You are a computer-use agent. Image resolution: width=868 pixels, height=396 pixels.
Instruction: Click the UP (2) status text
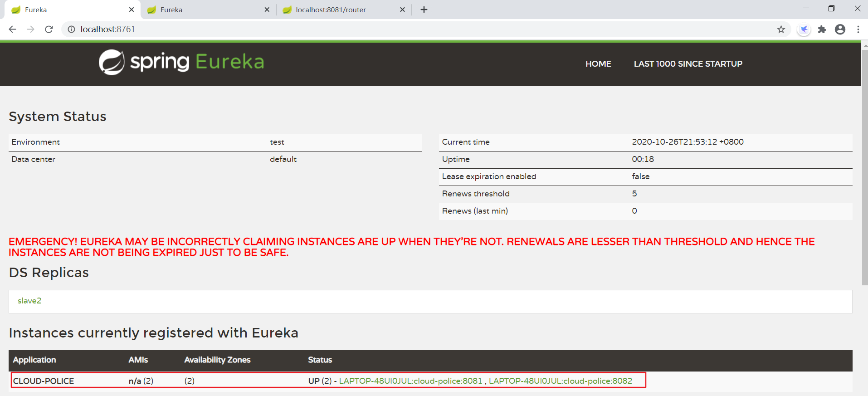[320, 381]
